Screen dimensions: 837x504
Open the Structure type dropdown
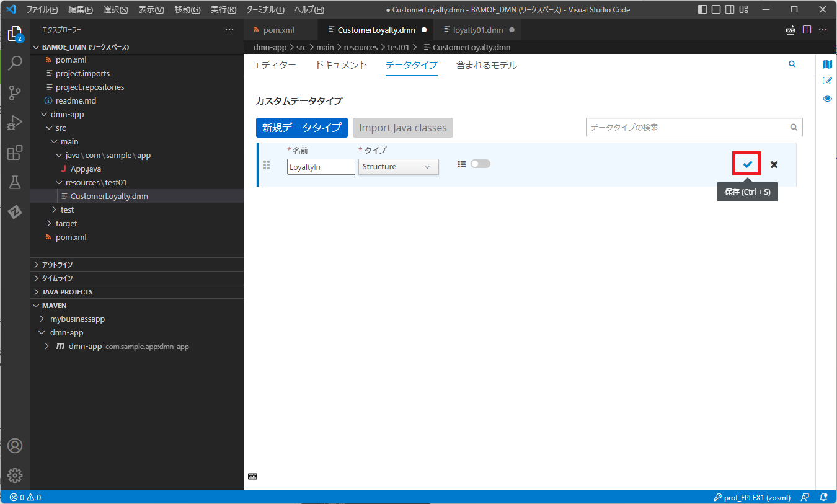pyautogui.click(x=398, y=167)
